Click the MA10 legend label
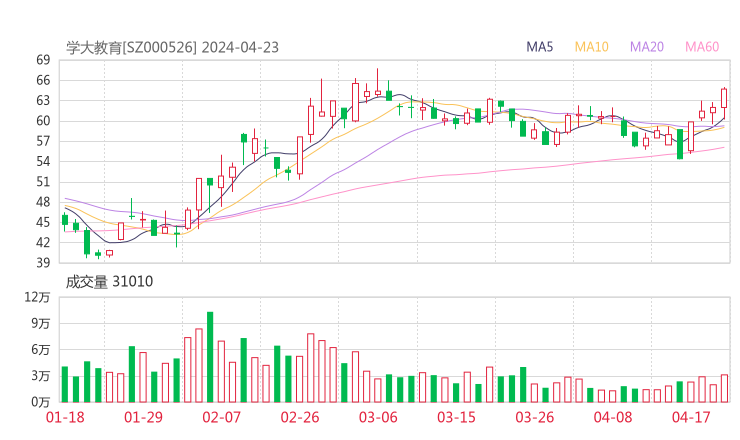 [x=591, y=47]
